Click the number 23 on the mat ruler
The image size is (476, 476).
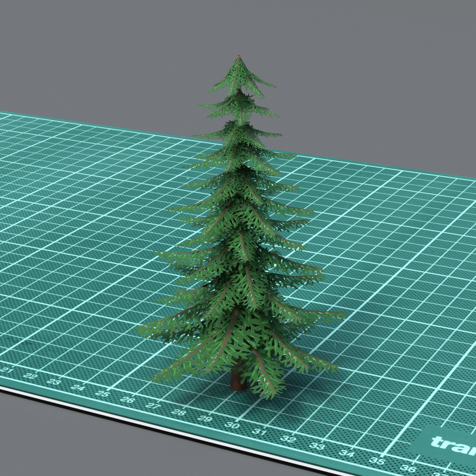[53, 382]
